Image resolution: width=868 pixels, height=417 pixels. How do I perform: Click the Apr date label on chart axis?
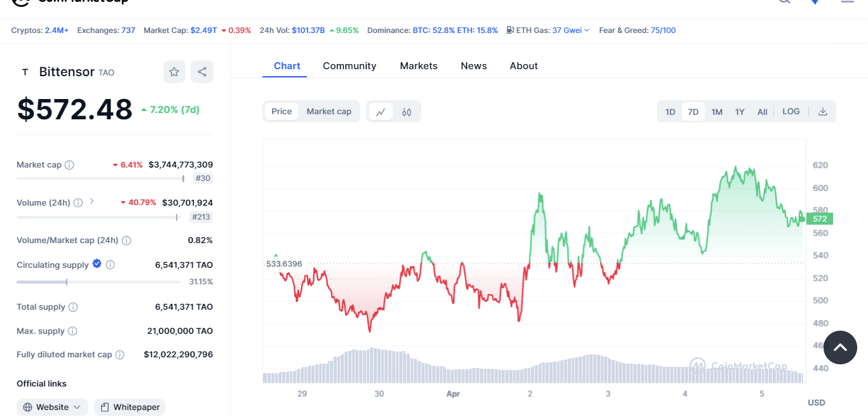(453, 394)
